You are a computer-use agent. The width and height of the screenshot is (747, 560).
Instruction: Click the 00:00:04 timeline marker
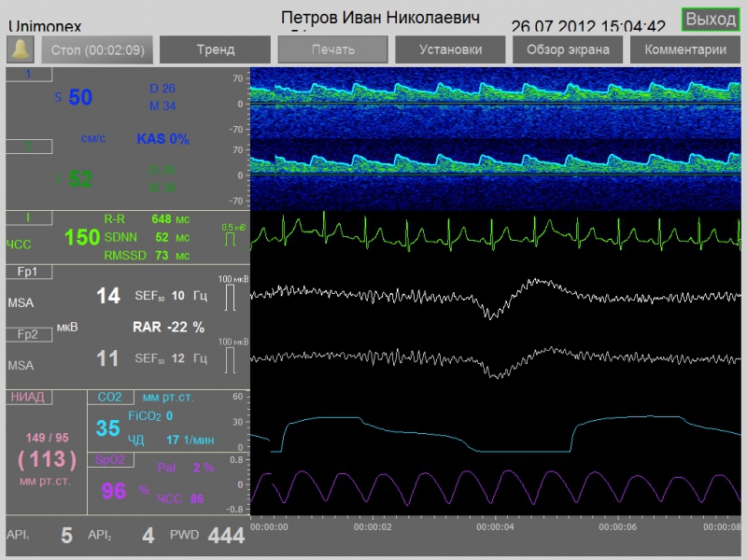pyautogui.click(x=495, y=528)
